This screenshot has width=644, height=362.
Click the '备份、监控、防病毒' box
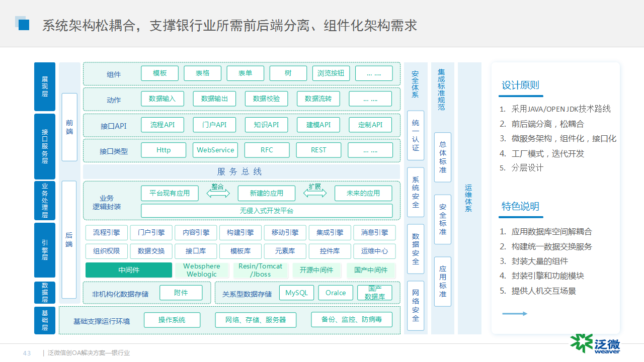(352, 320)
